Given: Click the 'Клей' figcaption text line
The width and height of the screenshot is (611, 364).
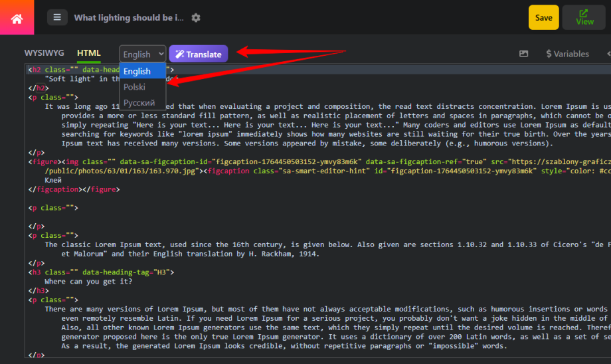Looking at the screenshot, I should (53, 180).
